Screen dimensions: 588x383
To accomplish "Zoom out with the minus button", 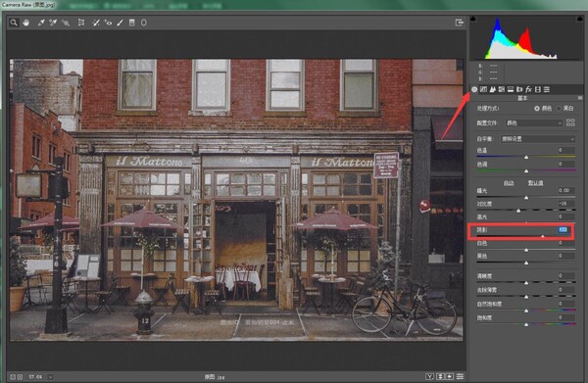I will coord(13,376).
